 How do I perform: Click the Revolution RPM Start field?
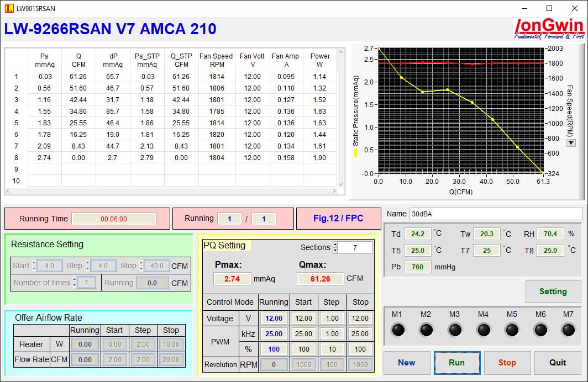click(304, 364)
